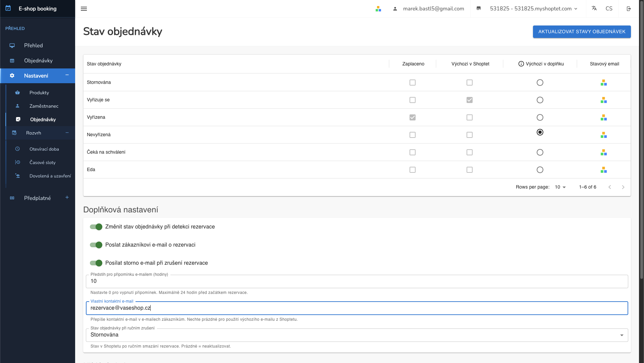Click the user account icon by email
Viewport: 644px width, 363px height.
395,9
